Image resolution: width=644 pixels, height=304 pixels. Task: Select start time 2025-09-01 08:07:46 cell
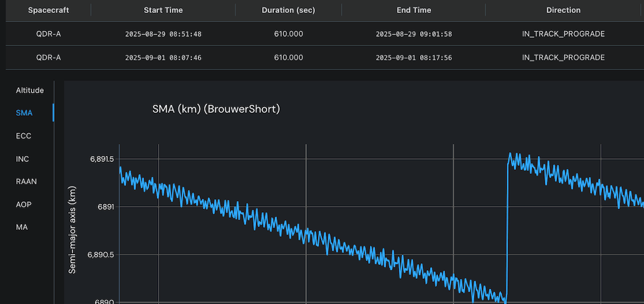(x=163, y=58)
